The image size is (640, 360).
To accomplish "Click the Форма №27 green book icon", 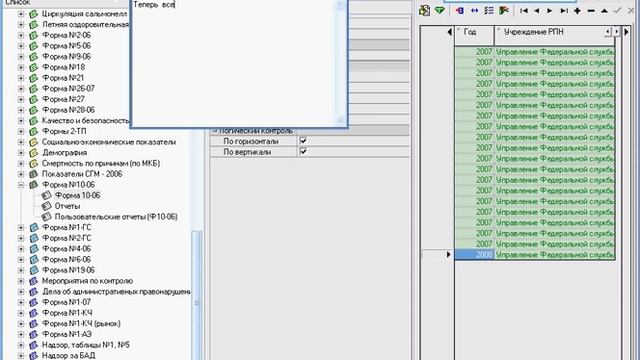I will click(33, 99).
